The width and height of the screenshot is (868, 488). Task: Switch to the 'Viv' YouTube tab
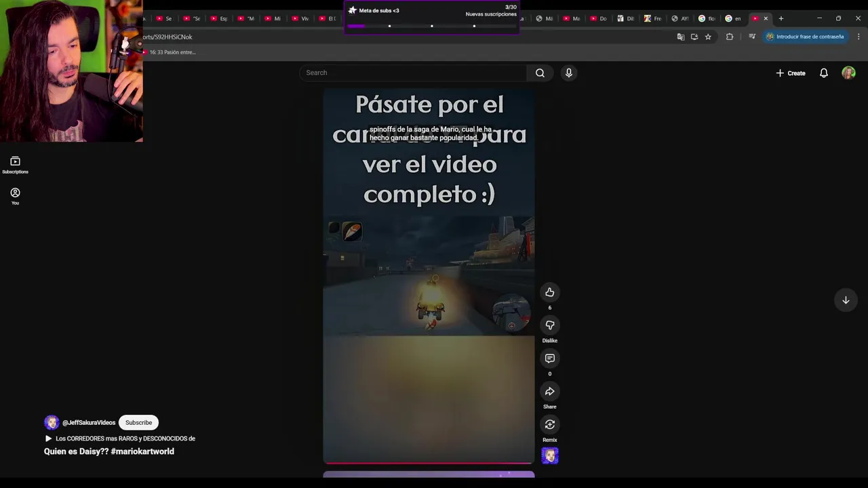tap(300, 18)
